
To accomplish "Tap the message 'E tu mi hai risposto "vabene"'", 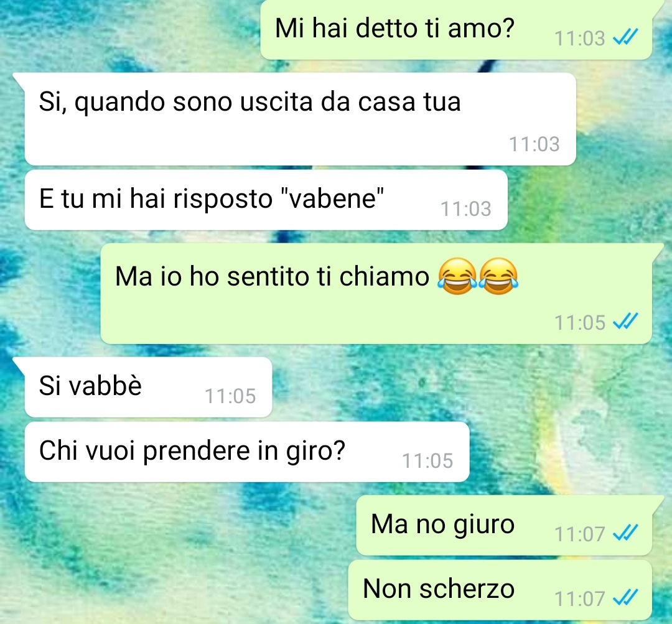I will pos(266,200).
